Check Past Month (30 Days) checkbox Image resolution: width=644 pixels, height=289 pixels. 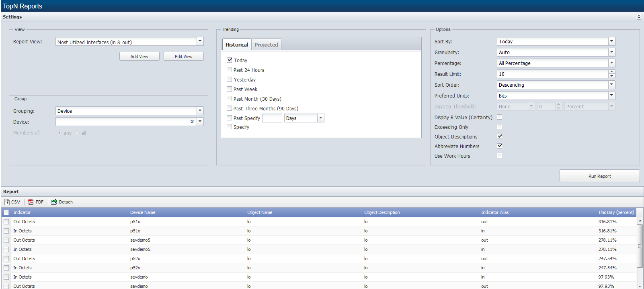[x=230, y=98]
